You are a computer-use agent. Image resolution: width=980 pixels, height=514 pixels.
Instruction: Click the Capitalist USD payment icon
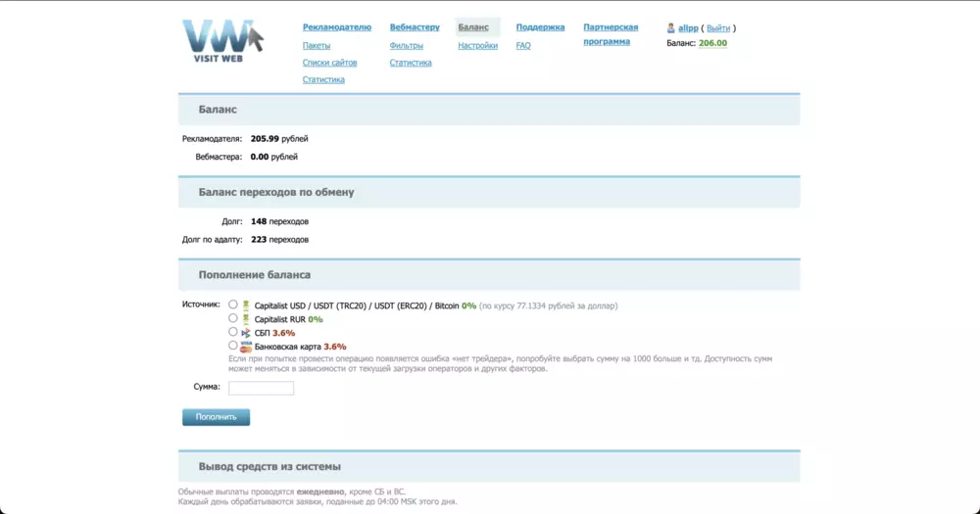(246, 305)
